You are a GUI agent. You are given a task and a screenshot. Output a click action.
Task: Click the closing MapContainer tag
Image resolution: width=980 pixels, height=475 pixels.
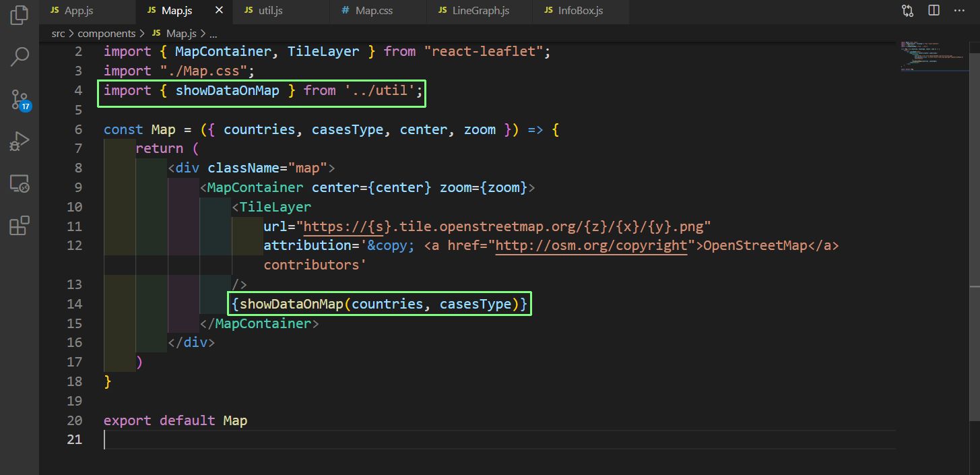click(x=259, y=323)
